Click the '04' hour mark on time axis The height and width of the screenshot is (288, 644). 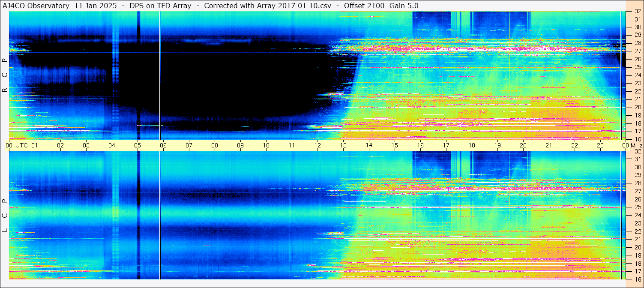pos(112,145)
